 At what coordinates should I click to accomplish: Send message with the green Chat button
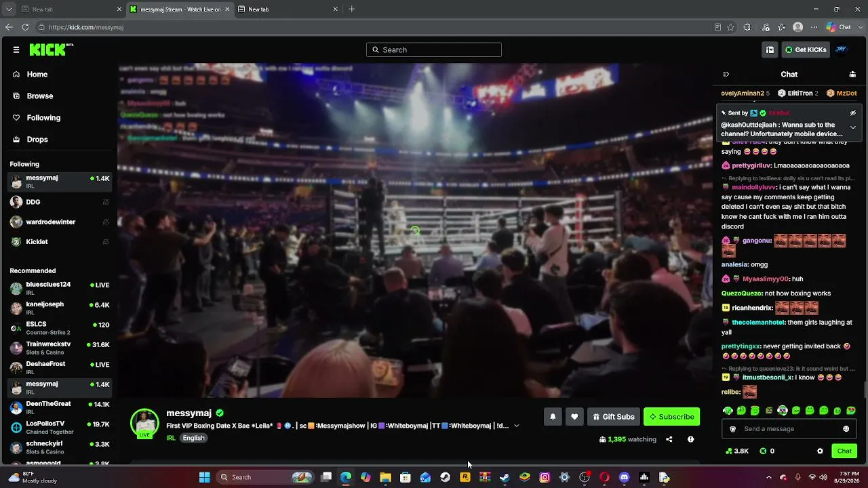(x=844, y=451)
